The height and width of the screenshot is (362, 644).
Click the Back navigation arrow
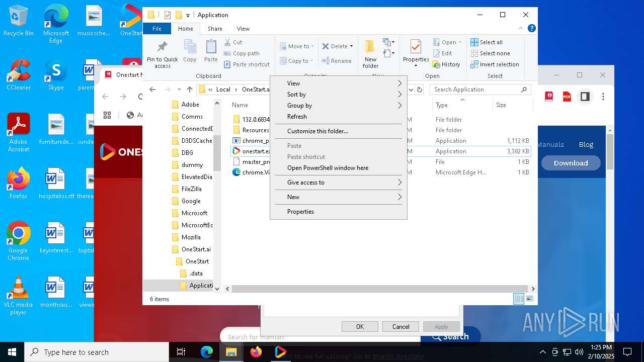click(152, 89)
